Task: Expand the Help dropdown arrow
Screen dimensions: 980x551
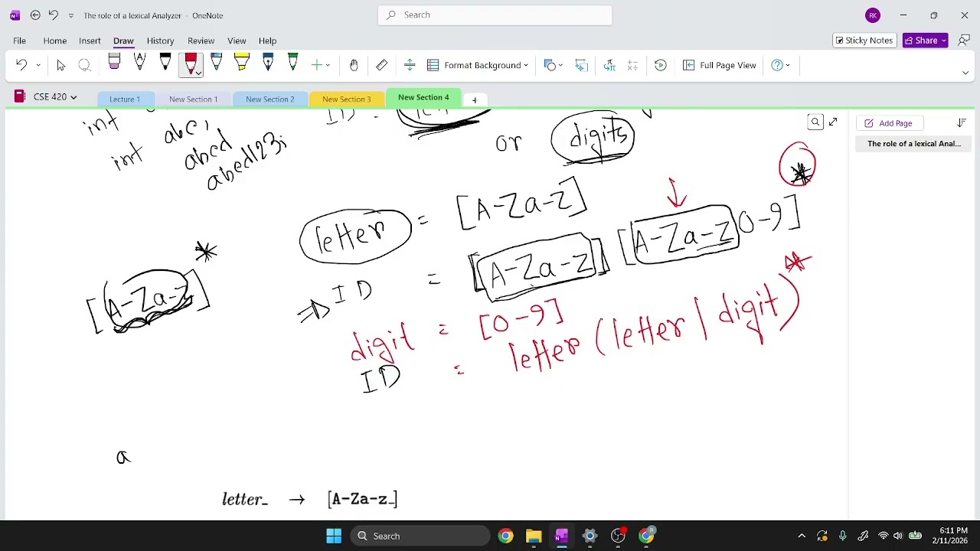Action: (x=788, y=65)
